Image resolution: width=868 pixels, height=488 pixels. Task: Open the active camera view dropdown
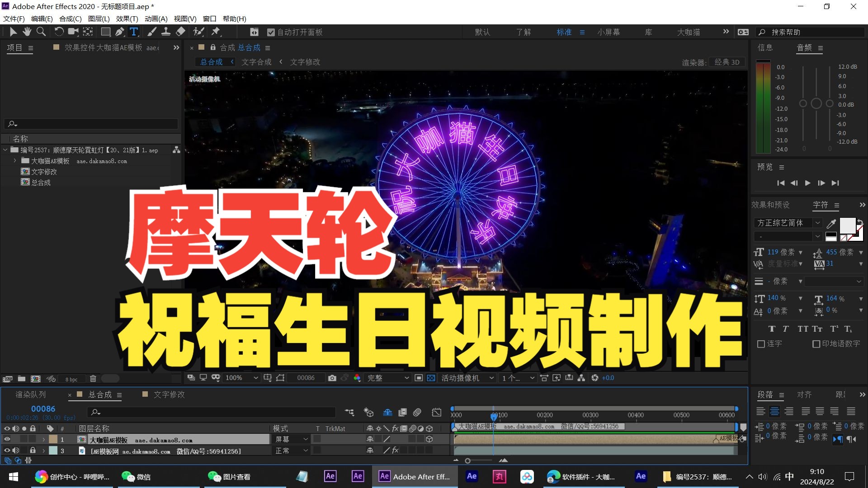pyautogui.click(x=467, y=378)
